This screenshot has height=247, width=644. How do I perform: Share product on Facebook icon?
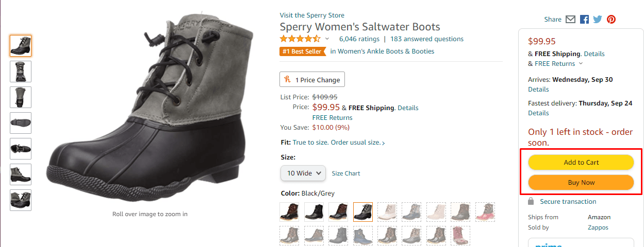point(584,20)
